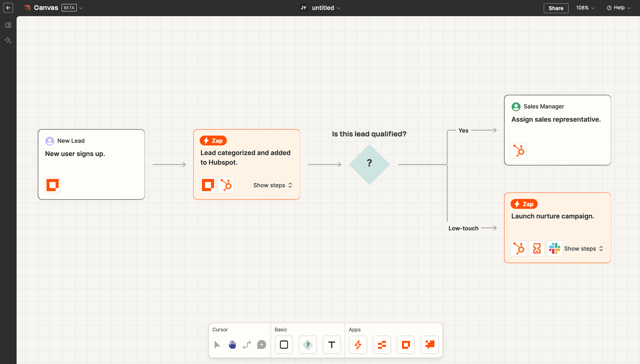Image resolution: width=640 pixels, height=364 pixels.
Task: Click the text tool in Basic toolbar
Action: click(332, 344)
